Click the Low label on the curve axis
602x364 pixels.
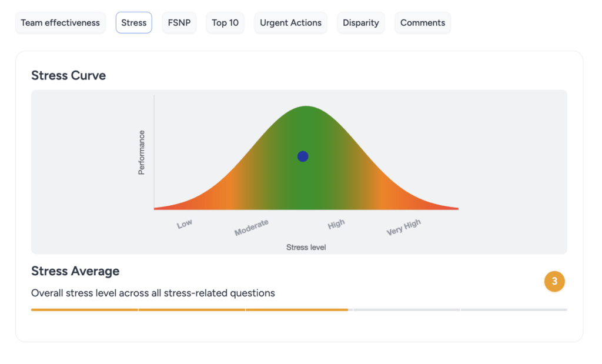(184, 223)
